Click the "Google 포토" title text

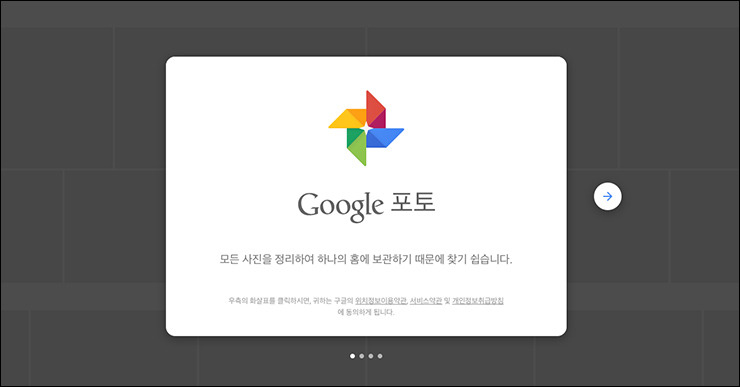click(366, 206)
